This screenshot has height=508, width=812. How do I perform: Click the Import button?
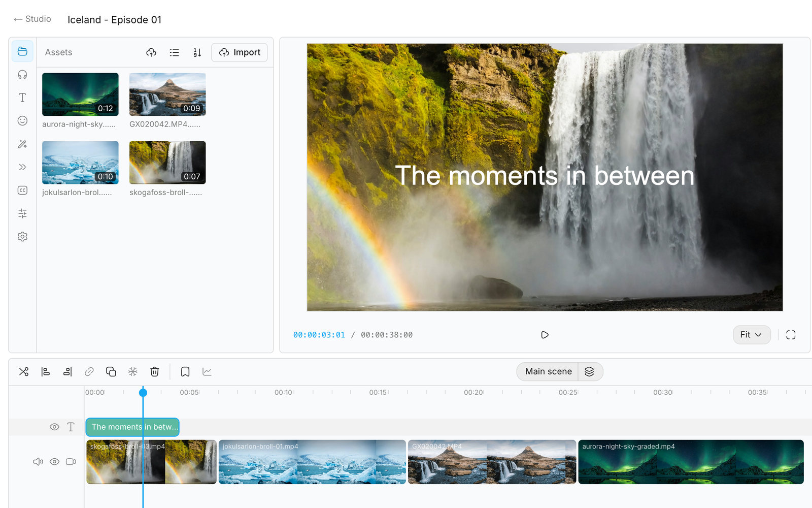(239, 52)
